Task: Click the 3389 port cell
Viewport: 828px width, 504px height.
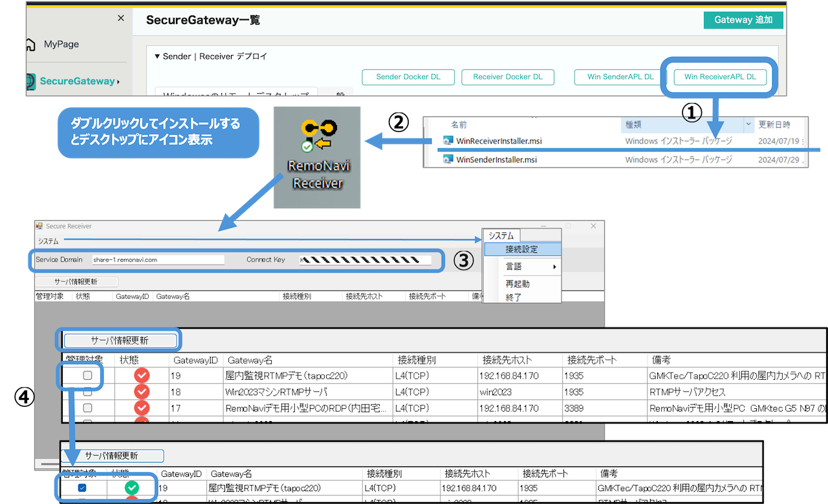Action: [574, 408]
